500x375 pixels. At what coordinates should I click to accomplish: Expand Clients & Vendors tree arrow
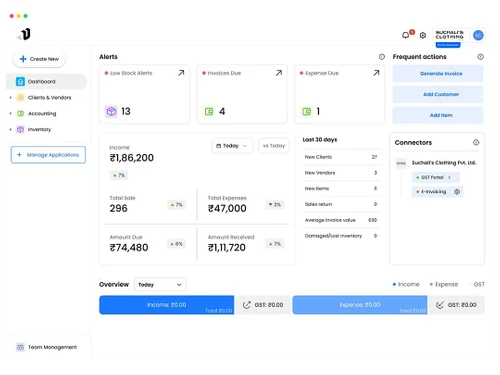[x=10, y=98]
